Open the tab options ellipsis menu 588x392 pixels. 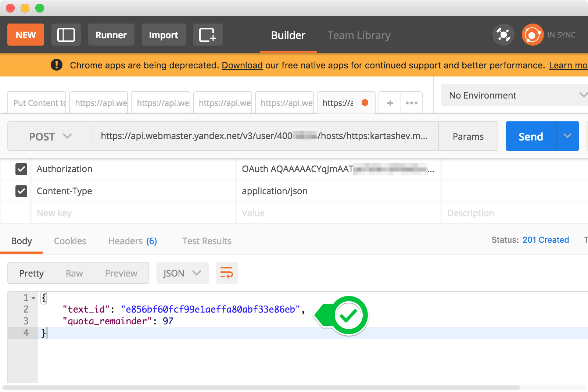pyautogui.click(x=412, y=103)
